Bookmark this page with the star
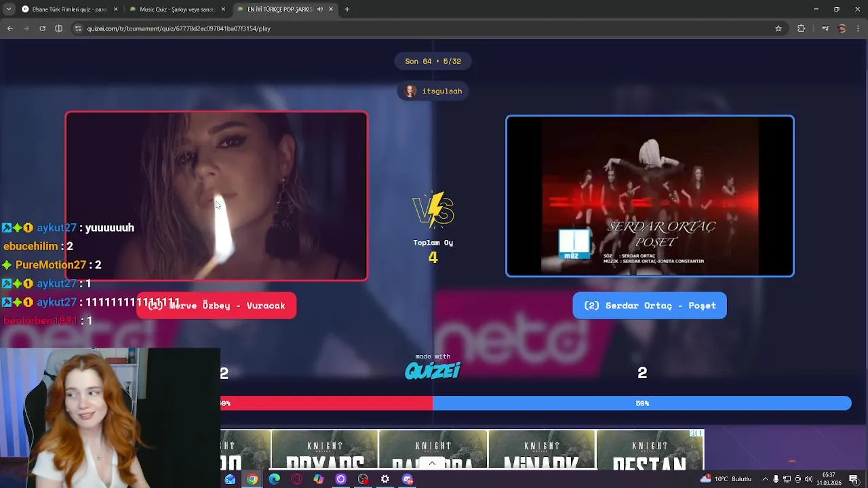Image resolution: width=868 pixels, height=488 pixels. point(778,28)
